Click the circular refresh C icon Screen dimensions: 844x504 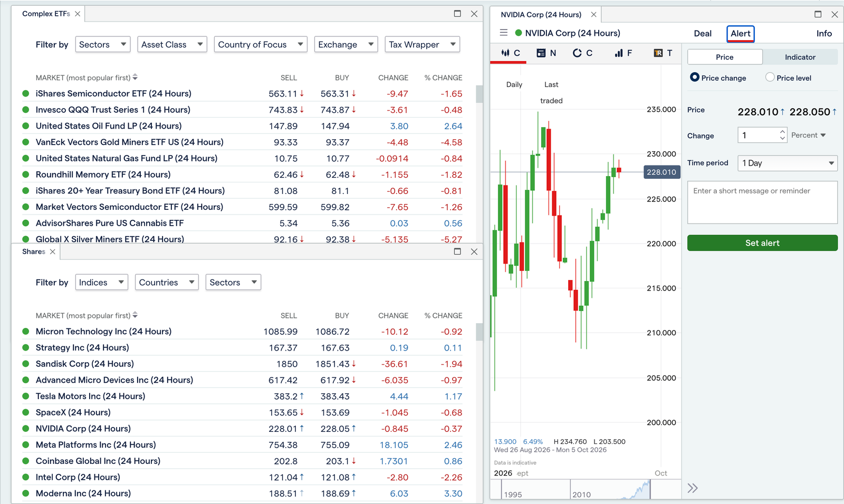pos(582,53)
